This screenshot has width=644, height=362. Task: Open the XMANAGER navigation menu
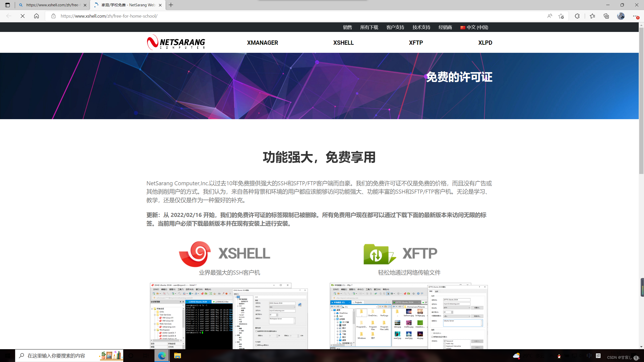(x=262, y=43)
